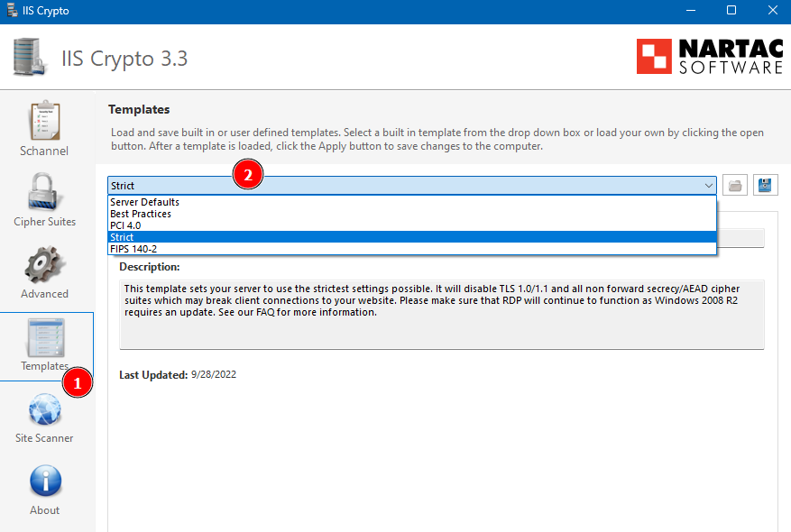791x532 pixels.
Task: Go to Cipher Suites padlock icon
Action: [x=44, y=198]
